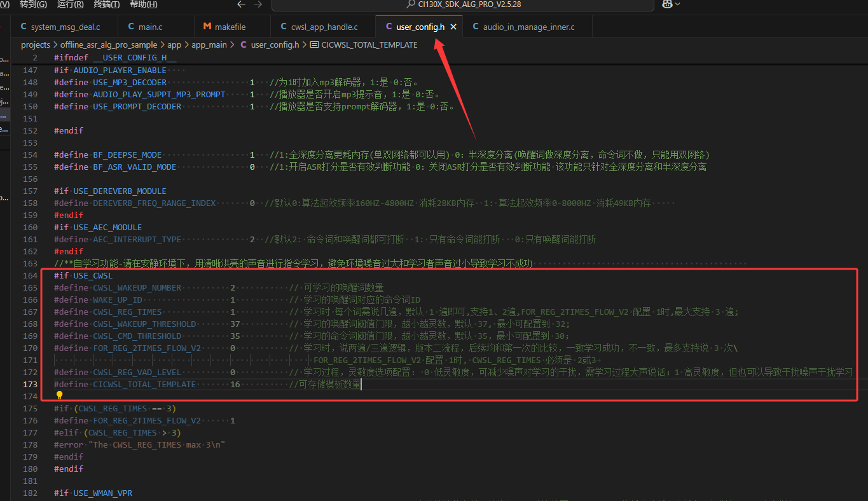The image size is (868, 501).
Task: Click the app_main breadcrumb folder
Action: coord(209,45)
